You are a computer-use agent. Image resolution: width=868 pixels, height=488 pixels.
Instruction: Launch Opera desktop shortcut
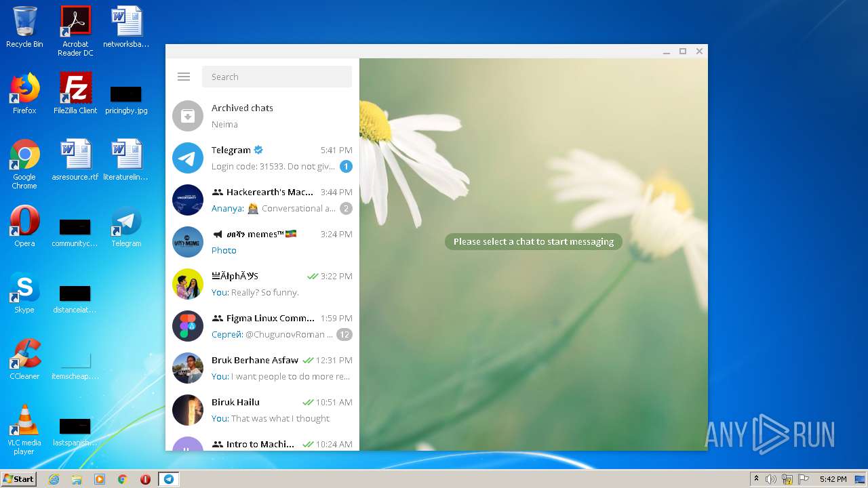(x=24, y=226)
